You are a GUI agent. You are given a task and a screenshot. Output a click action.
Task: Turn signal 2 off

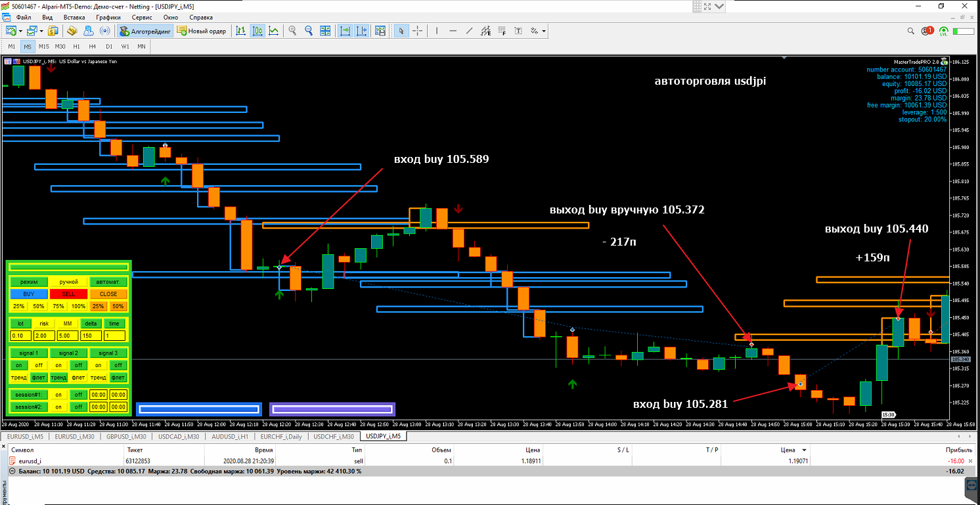pyautogui.click(x=79, y=365)
